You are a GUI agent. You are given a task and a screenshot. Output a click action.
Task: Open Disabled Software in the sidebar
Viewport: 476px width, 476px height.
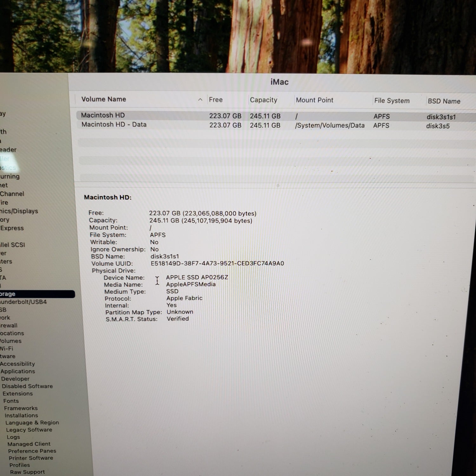point(27,386)
